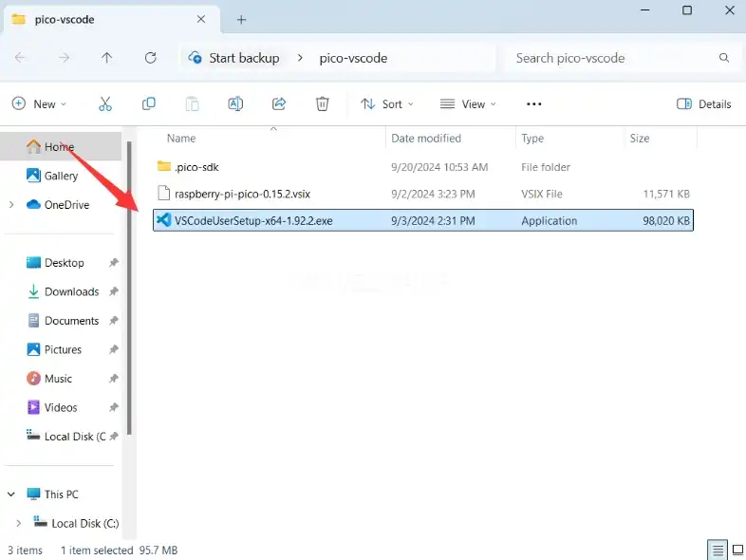The image size is (746, 560).
Task: Go up one folder level
Action: coord(107,58)
